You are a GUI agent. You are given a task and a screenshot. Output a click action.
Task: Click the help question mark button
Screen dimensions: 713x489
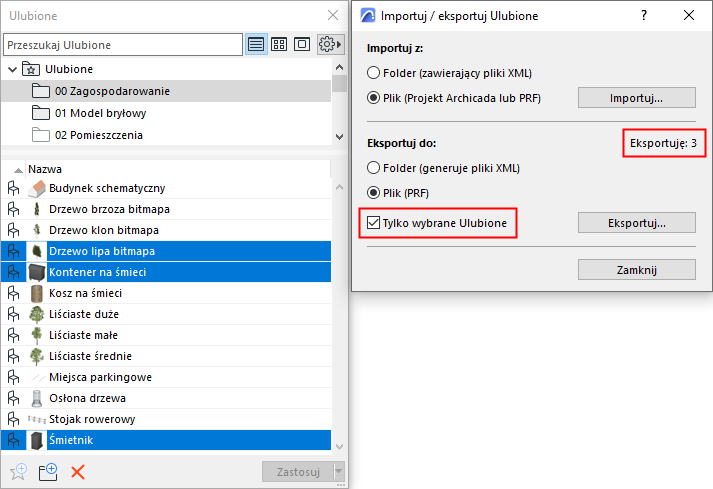click(x=643, y=16)
